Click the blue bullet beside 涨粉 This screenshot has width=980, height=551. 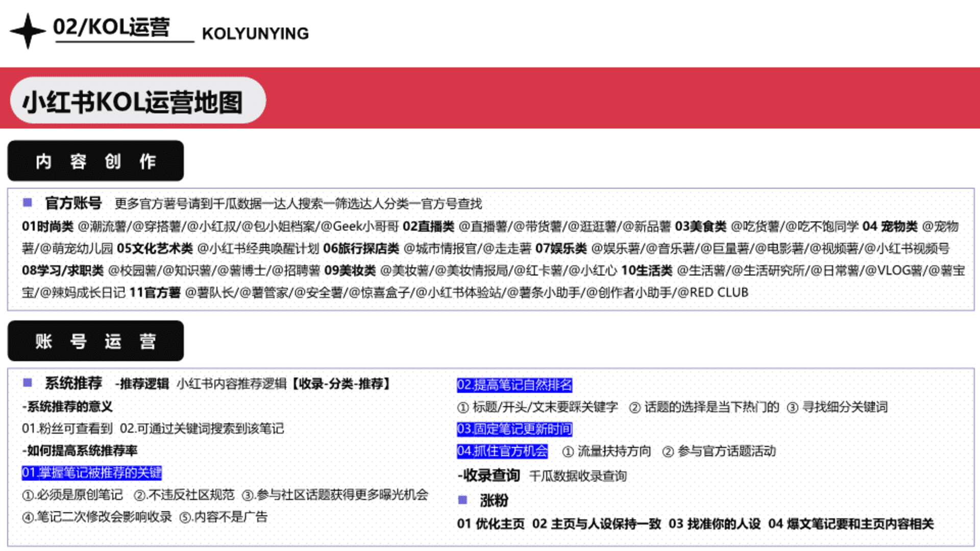point(462,499)
